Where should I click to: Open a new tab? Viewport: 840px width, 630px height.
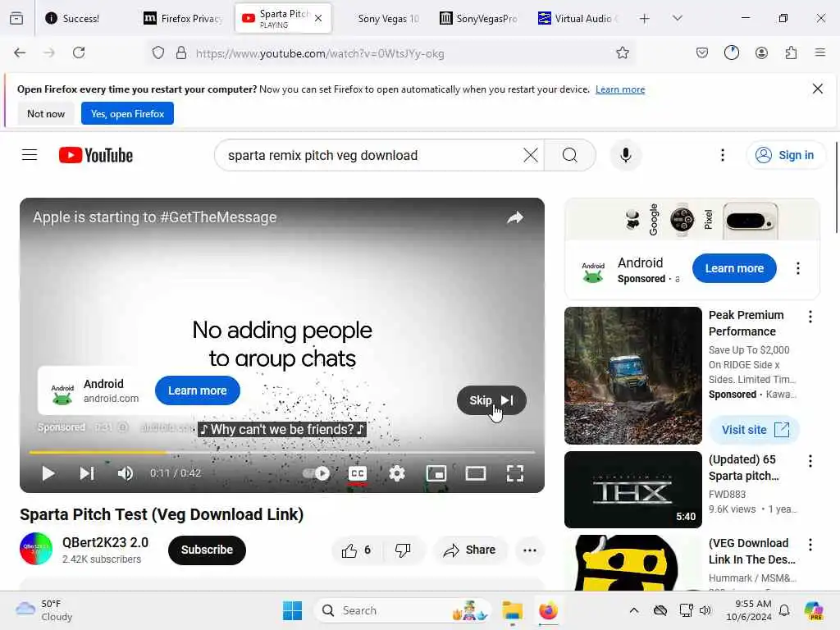(645, 18)
